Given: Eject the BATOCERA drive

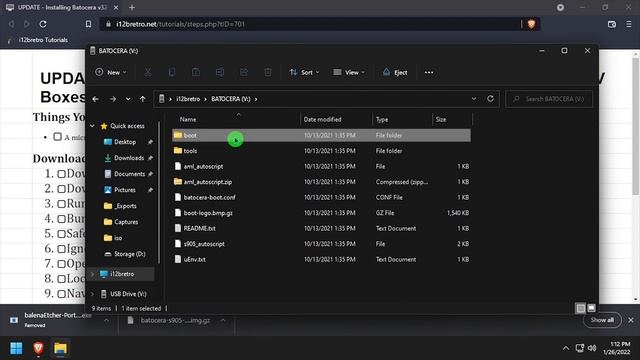Looking at the screenshot, I should tap(395, 72).
